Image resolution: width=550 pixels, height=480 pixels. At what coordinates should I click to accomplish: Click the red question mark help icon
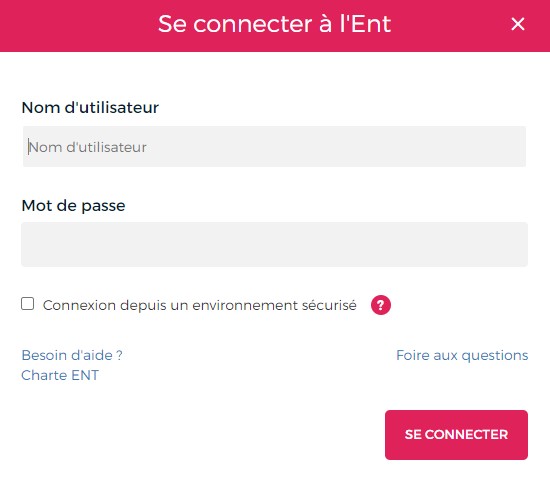point(381,305)
